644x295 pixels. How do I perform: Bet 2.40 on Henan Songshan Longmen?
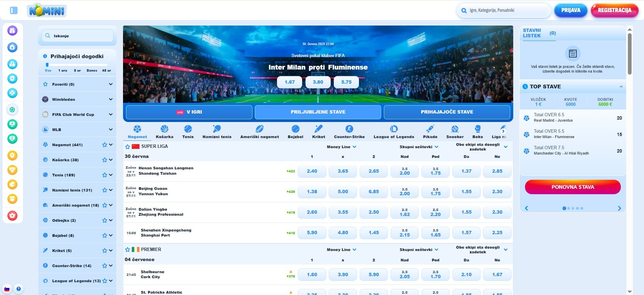[312, 171]
